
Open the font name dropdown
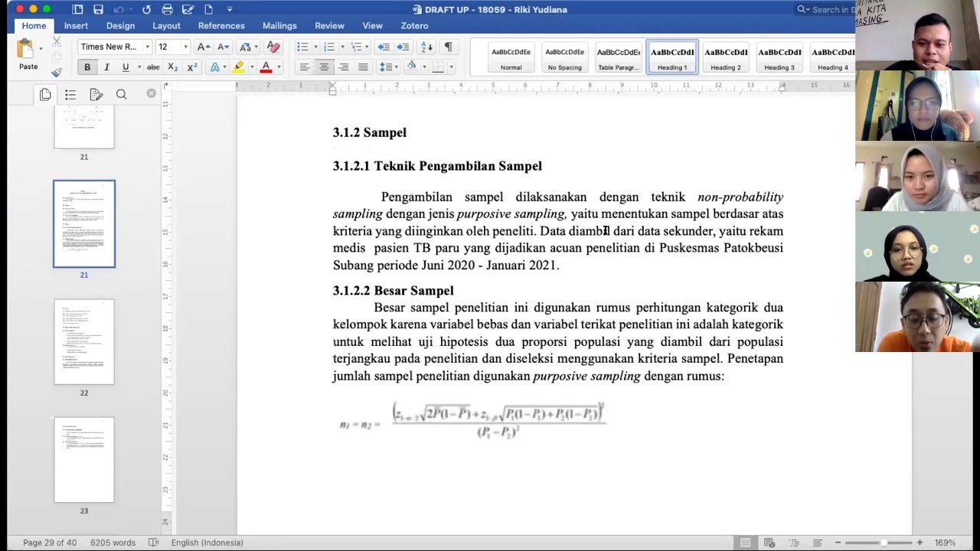pyautogui.click(x=147, y=47)
